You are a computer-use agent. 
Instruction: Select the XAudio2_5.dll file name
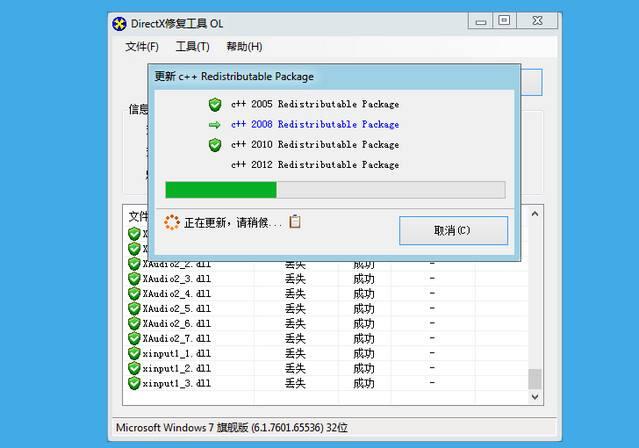pyautogui.click(x=176, y=309)
